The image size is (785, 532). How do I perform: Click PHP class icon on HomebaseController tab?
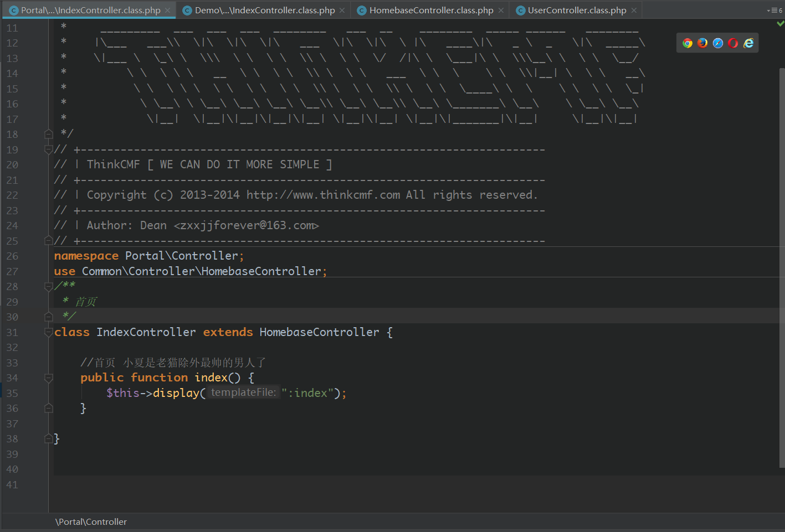point(362,11)
